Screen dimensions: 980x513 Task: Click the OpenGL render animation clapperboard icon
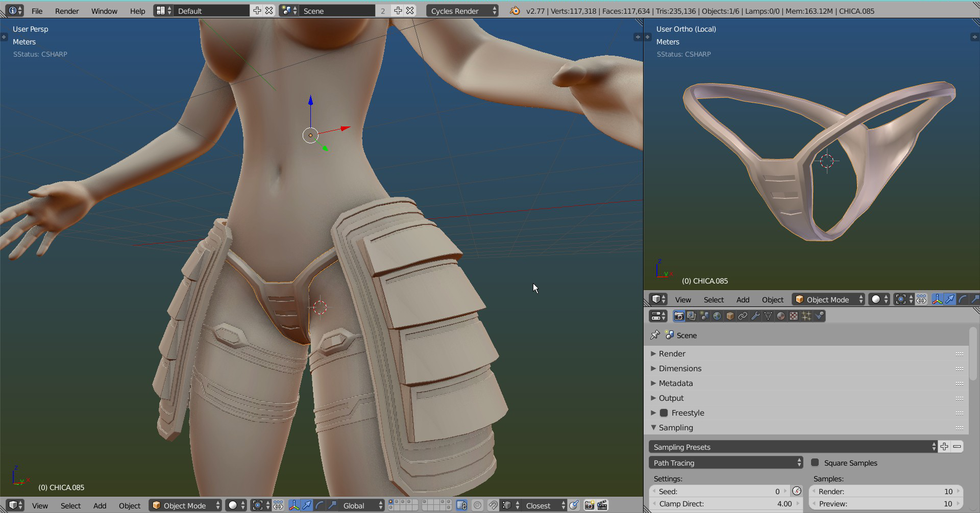[x=602, y=505]
